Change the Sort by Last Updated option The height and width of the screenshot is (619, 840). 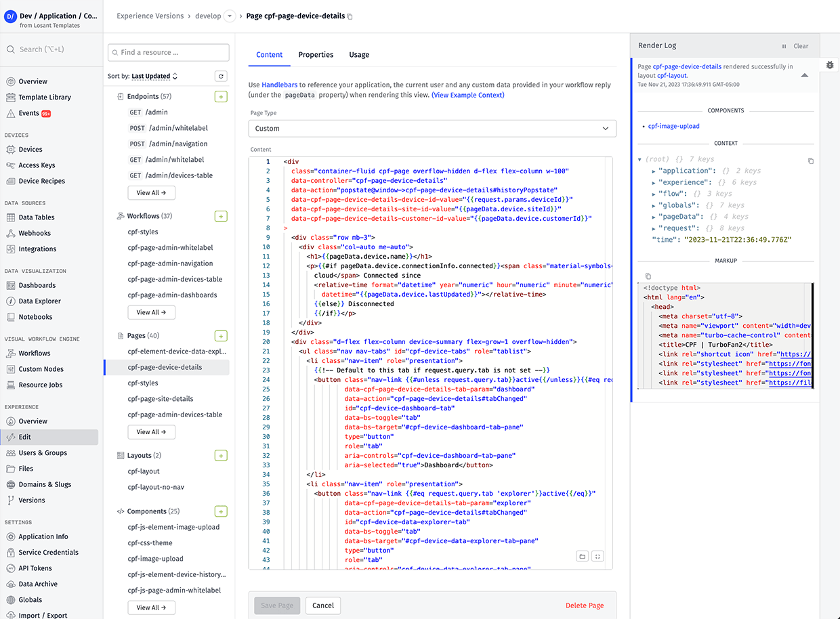coord(154,77)
